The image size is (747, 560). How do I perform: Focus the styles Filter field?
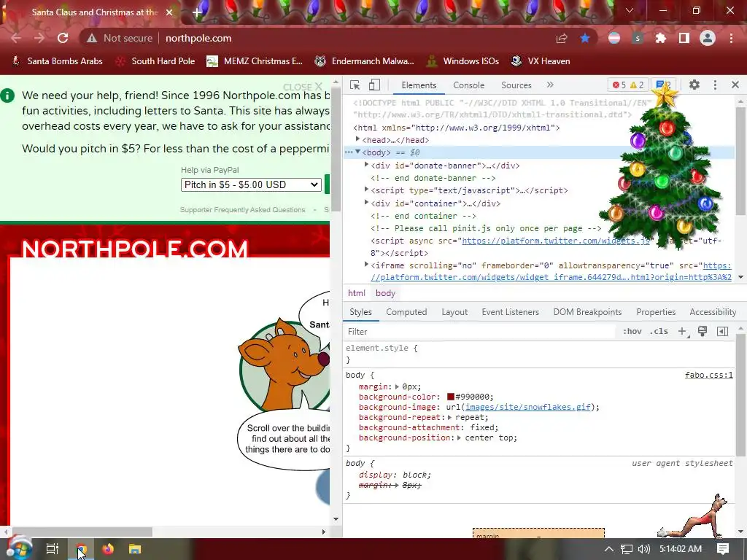coord(479,332)
